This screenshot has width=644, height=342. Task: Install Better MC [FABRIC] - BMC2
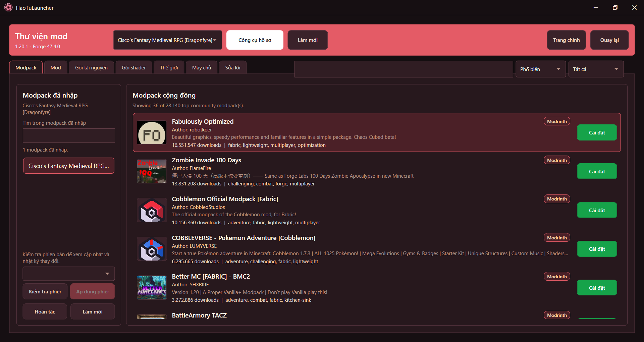(x=597, y=288)
